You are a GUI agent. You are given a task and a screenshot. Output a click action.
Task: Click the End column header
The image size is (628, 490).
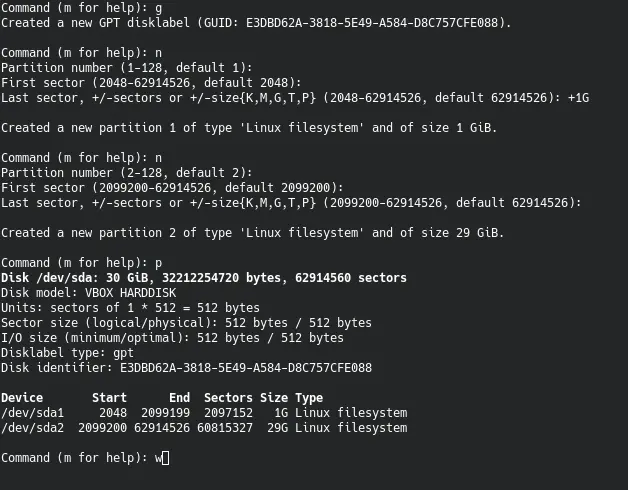179,398
